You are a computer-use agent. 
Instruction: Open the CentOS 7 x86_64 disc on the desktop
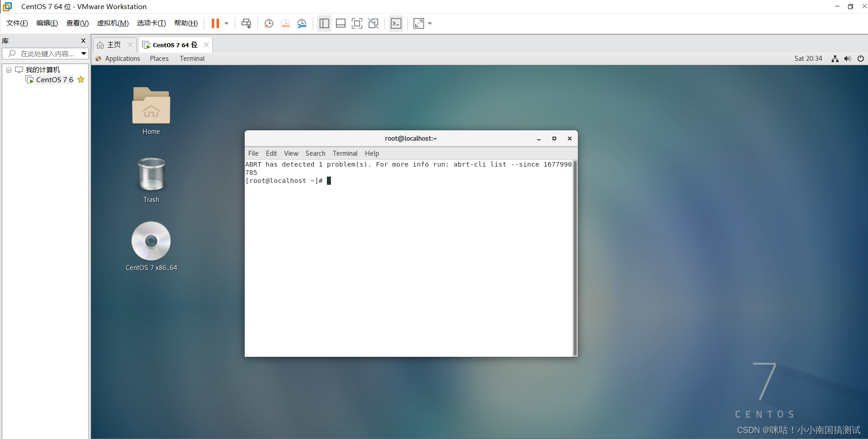point(151,241)
